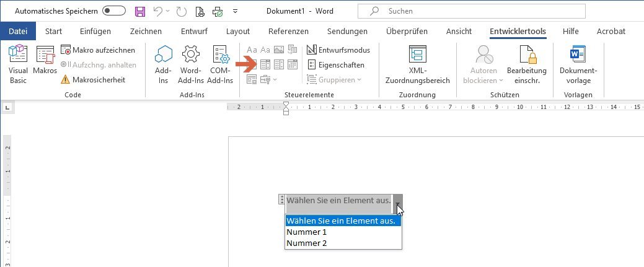Insert a Rich Text content control (first Aa)
The height and width of the screenshot is (267, 644).
[252, 50]
